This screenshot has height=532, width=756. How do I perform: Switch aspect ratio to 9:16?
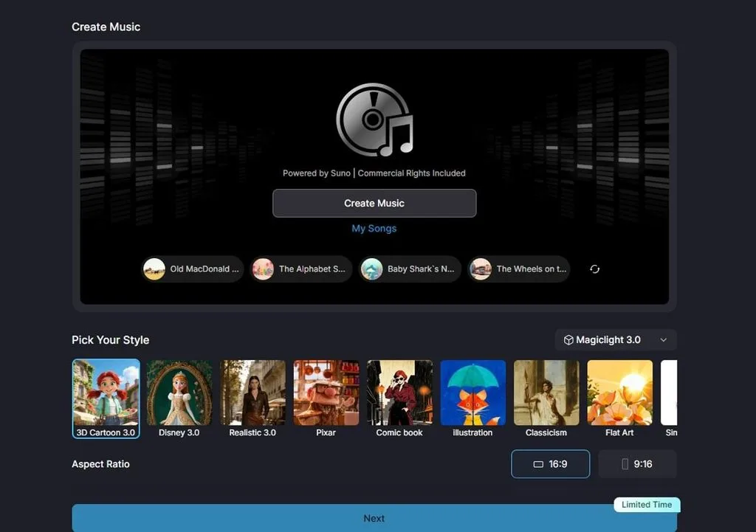(x=637, y=464)
